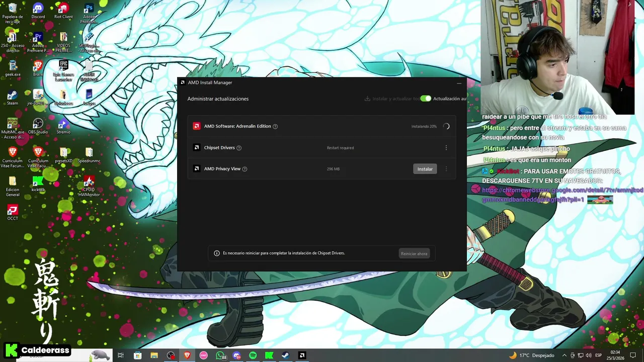This screenshot has width=644, height=362.
Task: Open Discord from the taskbar
Action: (237, 355)
